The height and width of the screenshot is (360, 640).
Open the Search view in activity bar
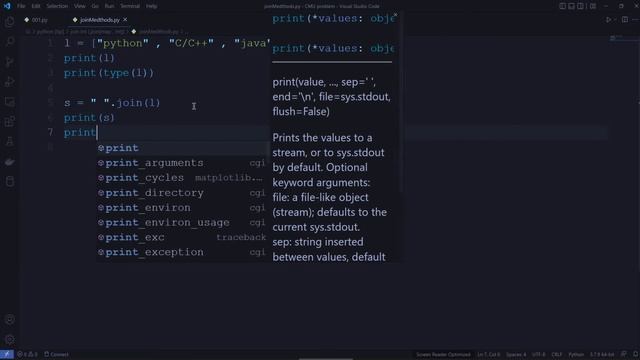[9, 42]
